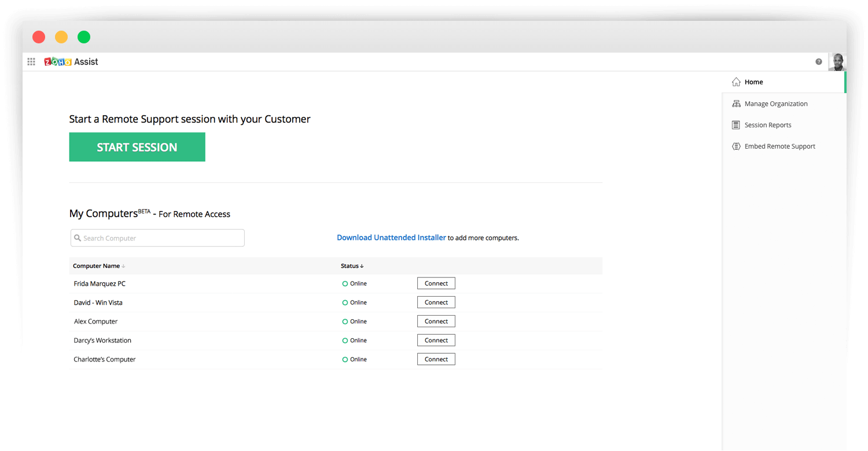Open the Zoho apps grid launcher
Image resolution: width=868 pixels, height=451 pixels.
[x=31, y=62]
